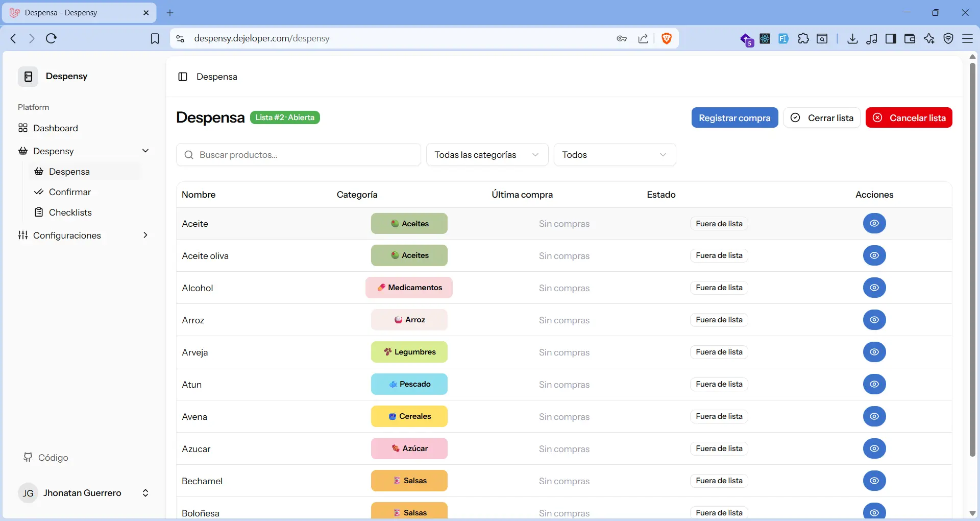Open Brave Shields lion icon
The width and height of the screenshot is (980, 521).
pos(667,38)
